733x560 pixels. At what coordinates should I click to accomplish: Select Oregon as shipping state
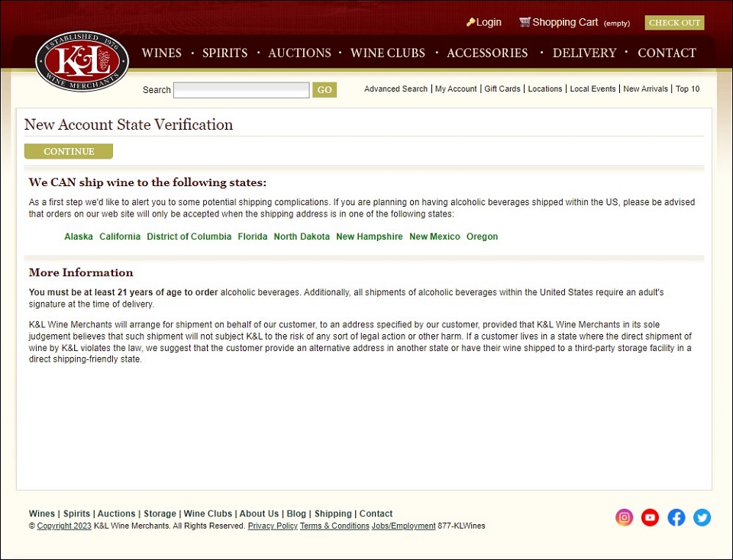[482, 237]
